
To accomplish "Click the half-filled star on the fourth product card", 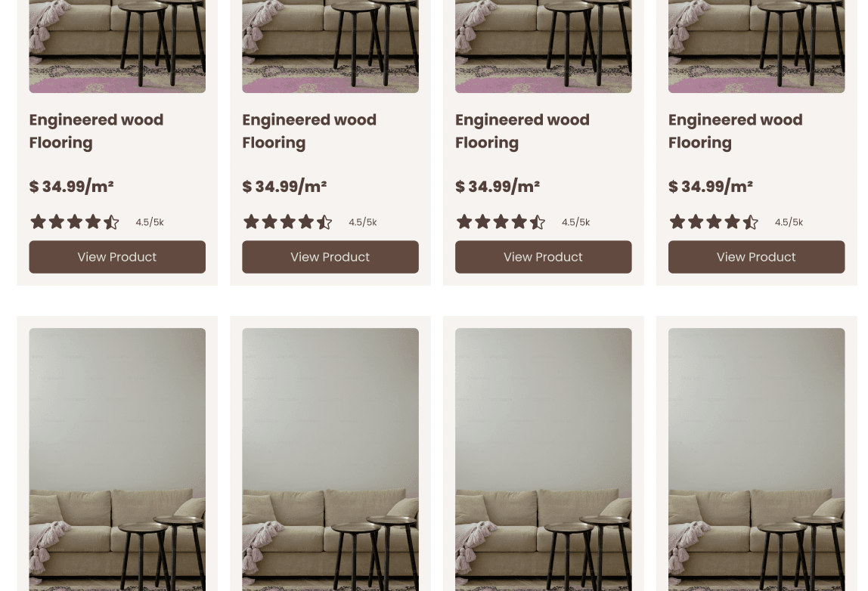I will 751,221.
